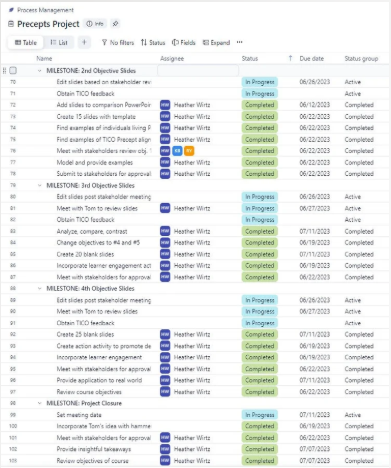Add a new view with the plus button
This screenshot has width=391, height=468.
[84, 42]
